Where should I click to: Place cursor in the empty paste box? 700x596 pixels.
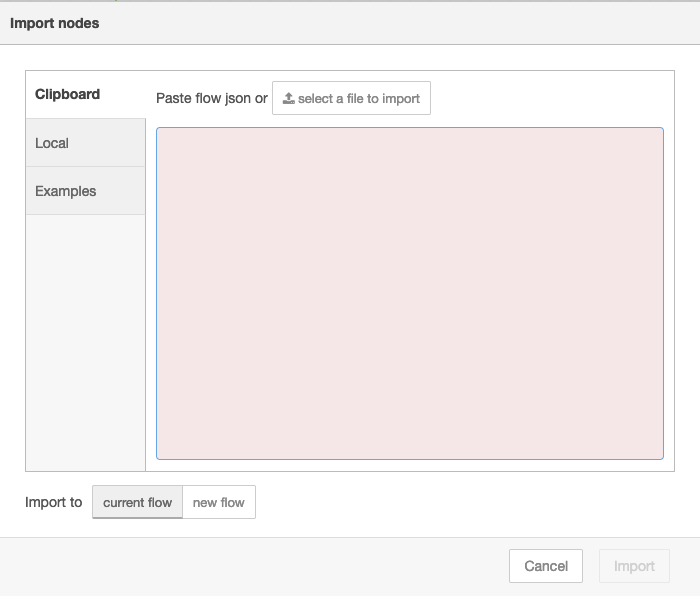pyautogui.click(x=409, y=250)
